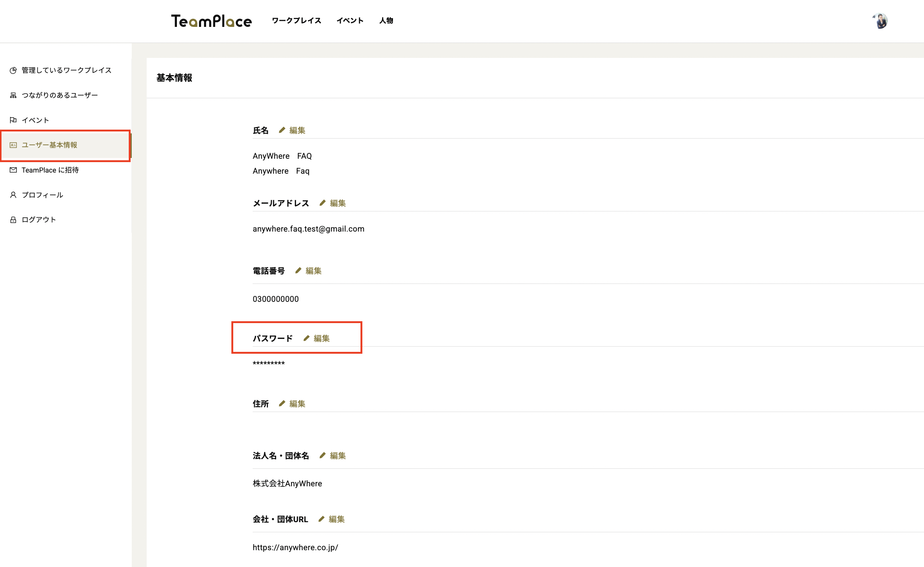Open ワークプレイス in the top navigation

[x=296, y=21]
